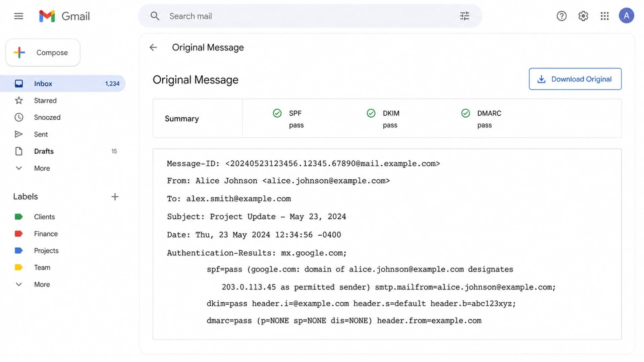Open the main menu hamburger icon

tap(18, 16)
